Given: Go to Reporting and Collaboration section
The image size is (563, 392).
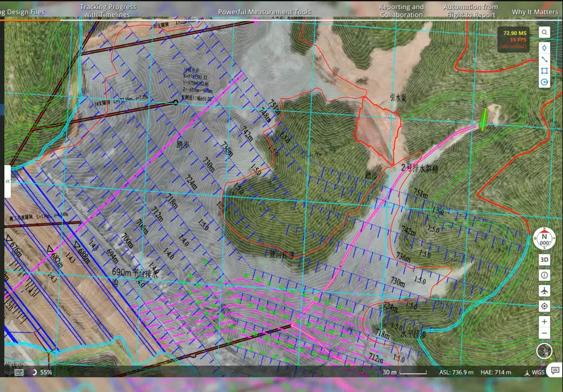Looking at the screenshot, I should [401, 11].
